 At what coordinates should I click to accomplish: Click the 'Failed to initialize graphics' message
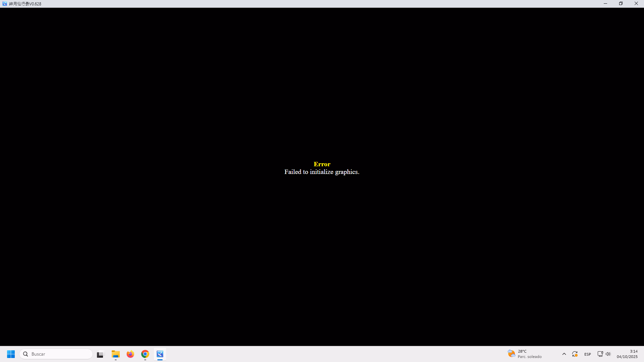pyautogui.click(x=322, y=172)
